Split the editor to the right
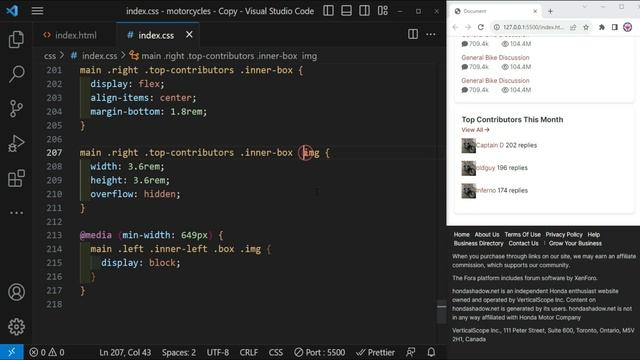This screenshot has height=360, width=640. (x=413, y=34)
